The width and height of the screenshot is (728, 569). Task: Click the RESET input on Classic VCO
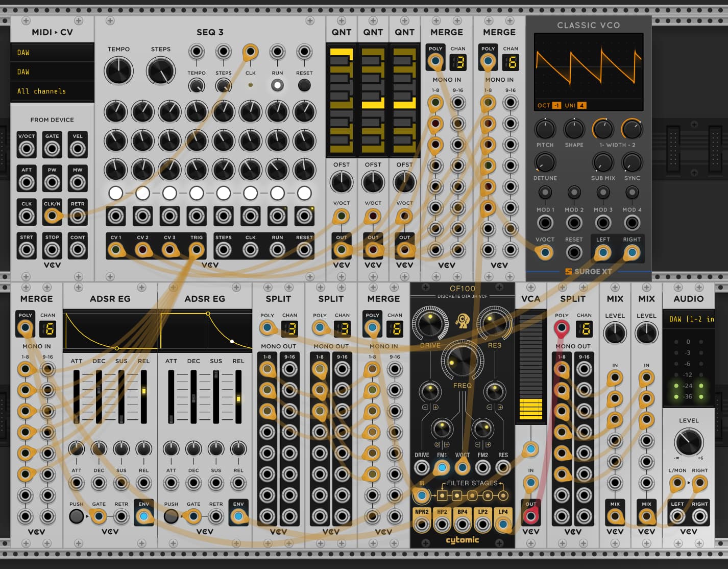tap(574, 252)
